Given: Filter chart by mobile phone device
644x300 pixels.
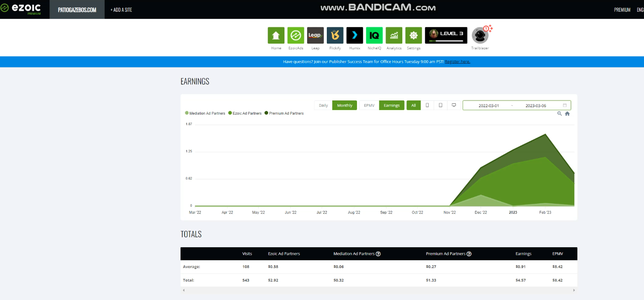Looking at the screenshot, I should (x=427, y=105).
